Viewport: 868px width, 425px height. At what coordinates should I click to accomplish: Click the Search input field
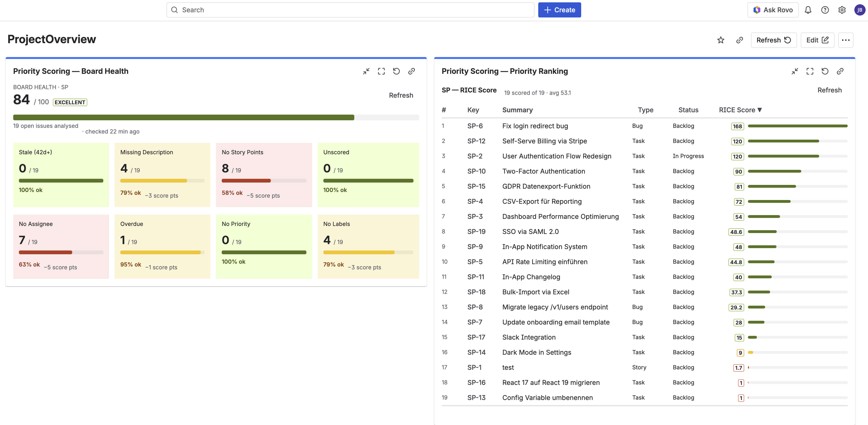click(337, 10)
